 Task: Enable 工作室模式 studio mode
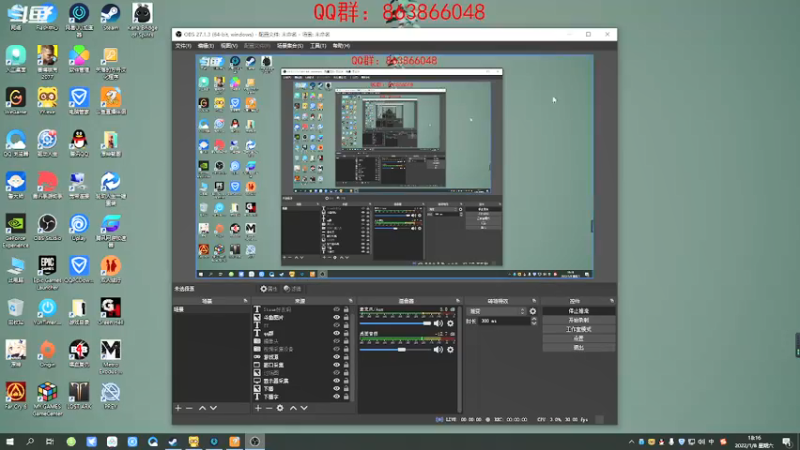click(x=579, y=329)
